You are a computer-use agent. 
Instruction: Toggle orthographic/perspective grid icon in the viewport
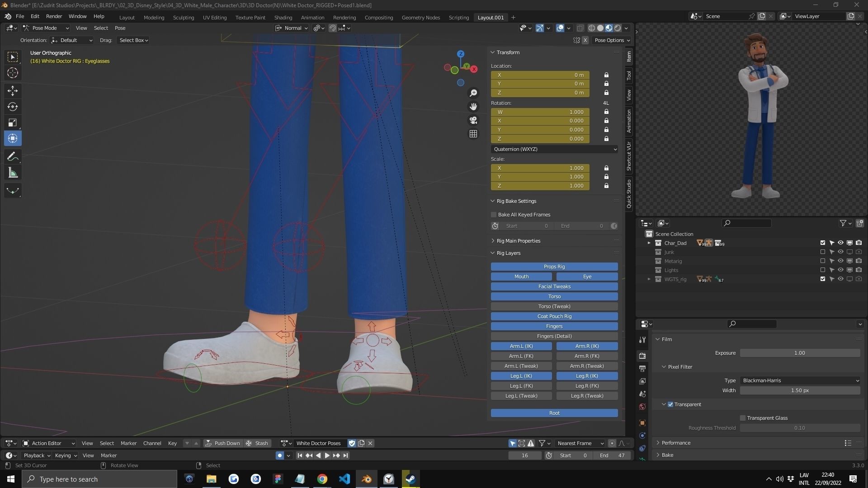pos(473,134)
